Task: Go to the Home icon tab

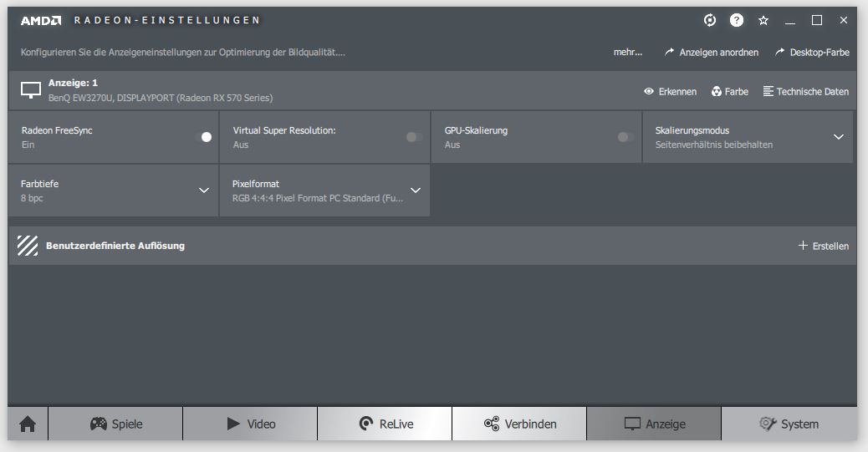Action: [x=28, y=424]
